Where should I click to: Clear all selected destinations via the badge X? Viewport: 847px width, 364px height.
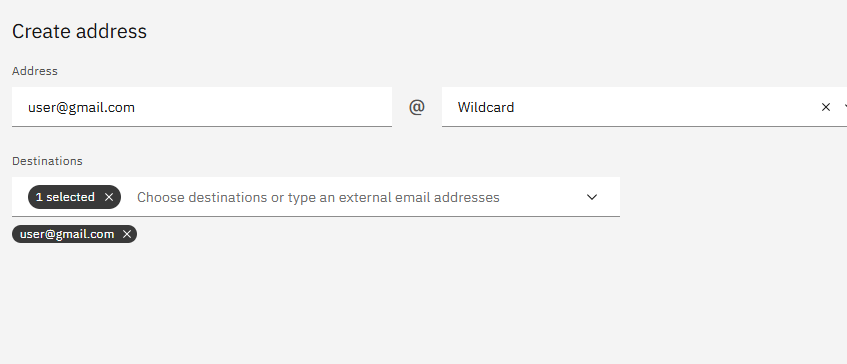tap(109, 197)
